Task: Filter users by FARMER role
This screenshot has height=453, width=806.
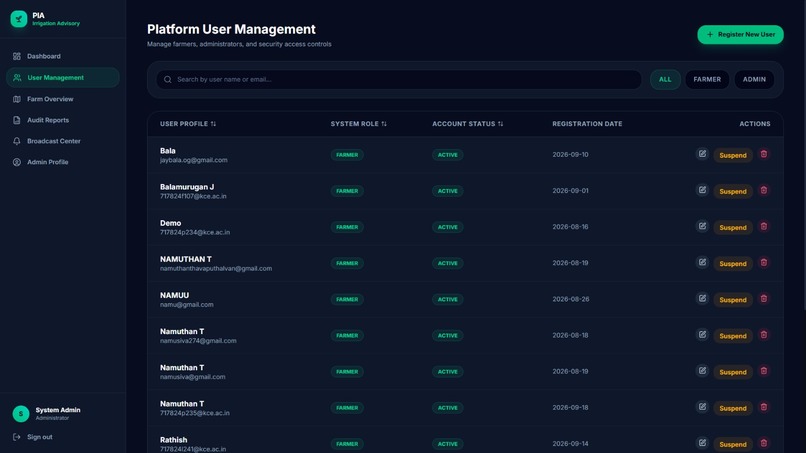Action: point(707,79)
